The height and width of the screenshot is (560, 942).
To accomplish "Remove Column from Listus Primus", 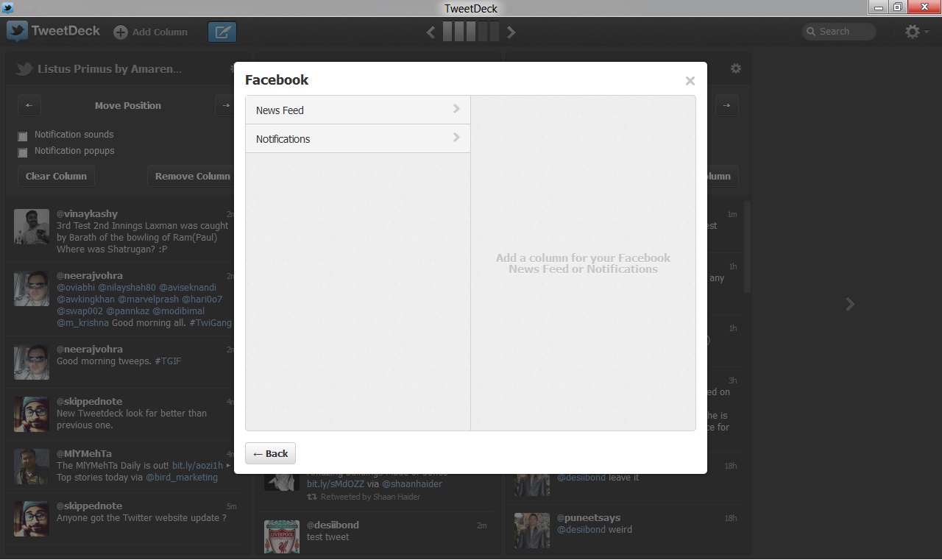I will pos(191,176).
